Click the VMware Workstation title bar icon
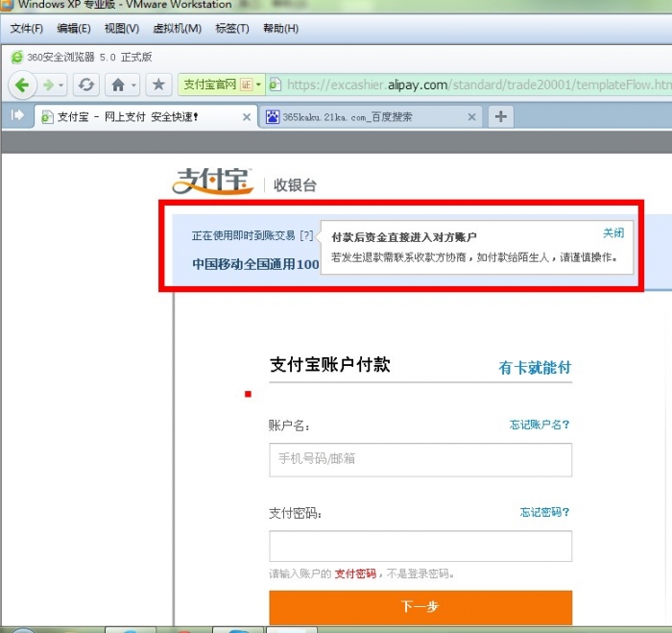The width and height of the screenshot is (672, 633). pos(7,4)
